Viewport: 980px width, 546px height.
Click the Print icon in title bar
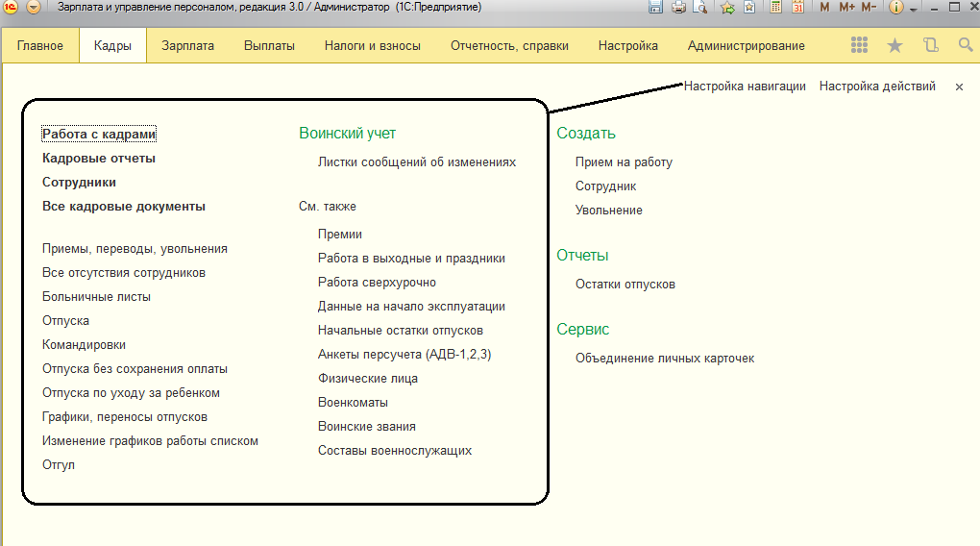[x=678, y=8]
